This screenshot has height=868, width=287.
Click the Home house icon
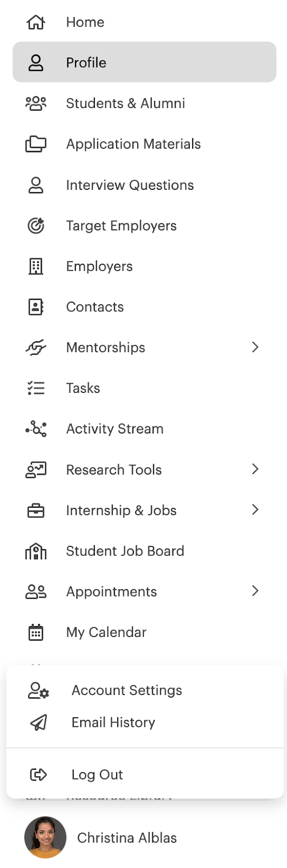coord(36,22)
